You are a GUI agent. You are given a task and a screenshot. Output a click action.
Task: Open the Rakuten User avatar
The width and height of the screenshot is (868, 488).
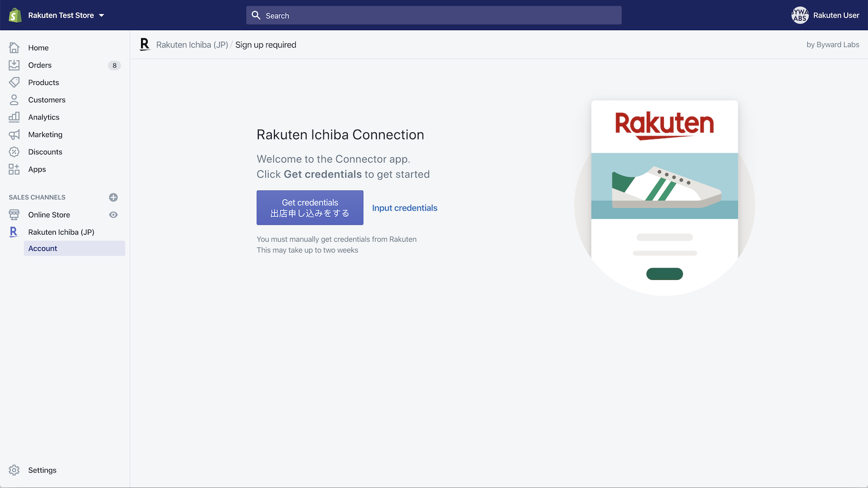[x=800, y=15]
